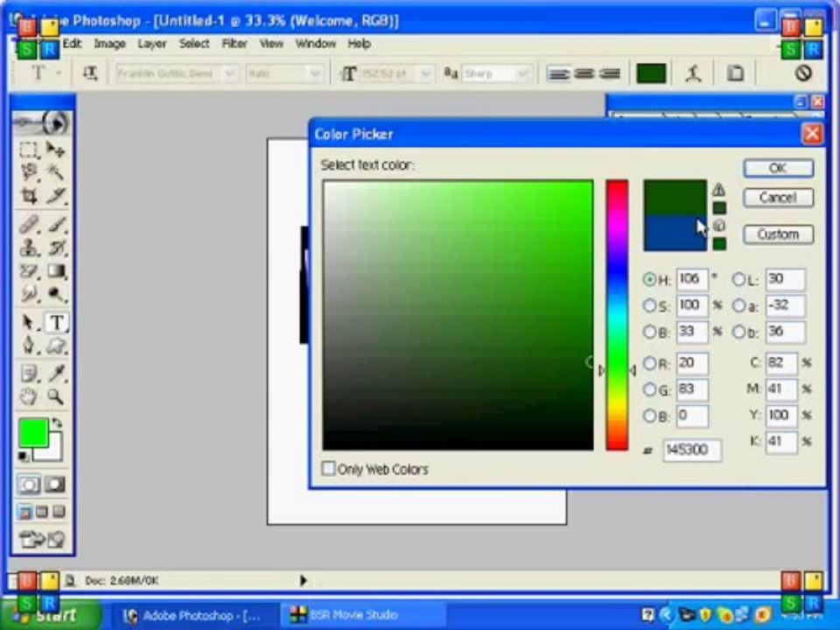Image resolution: width=840 pixels, height=630 pixels.
Task: Open the anti-aliasing Sharp dropdown
Action: click(x=523, y=73)
